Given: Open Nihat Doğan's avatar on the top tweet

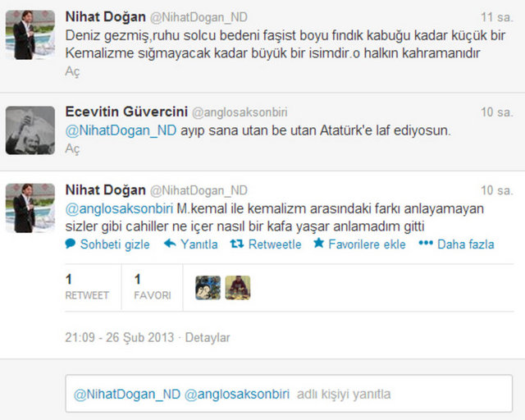Looking at the screenshot, I should point(30,34).
